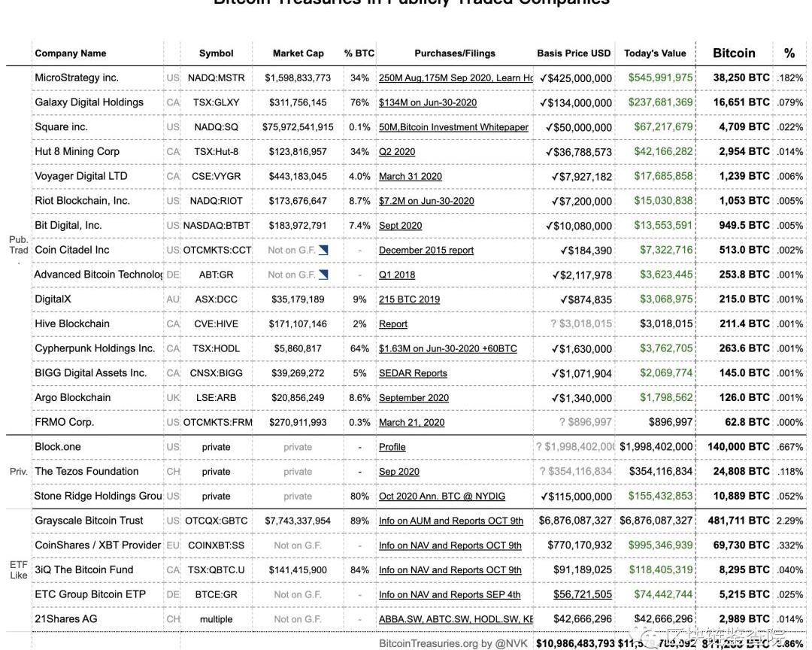The image size is (812, 650).
Task: Click the 'Square inc.' company name
Action: [x=61, y=127]
